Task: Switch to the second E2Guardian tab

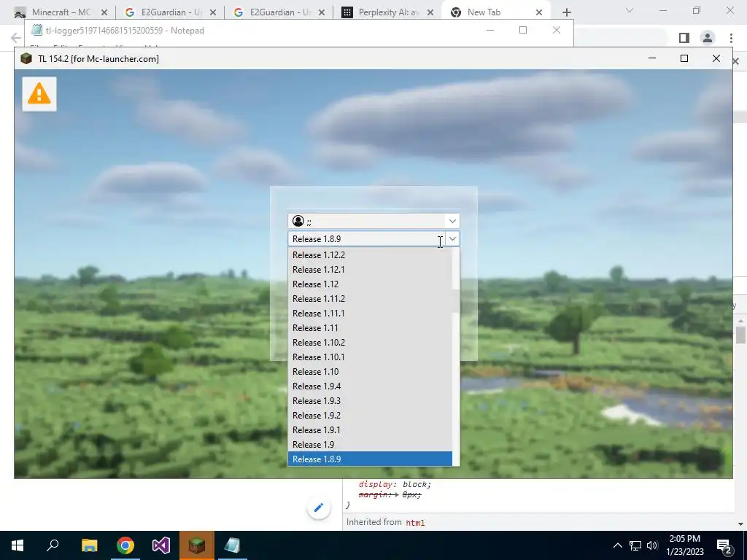Action: point(278,12)
